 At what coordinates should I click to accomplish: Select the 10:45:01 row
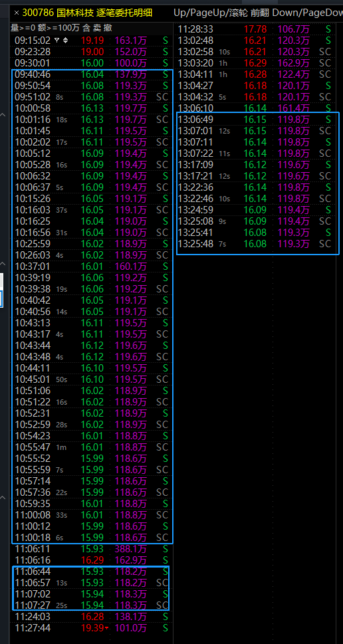point(91,379)
